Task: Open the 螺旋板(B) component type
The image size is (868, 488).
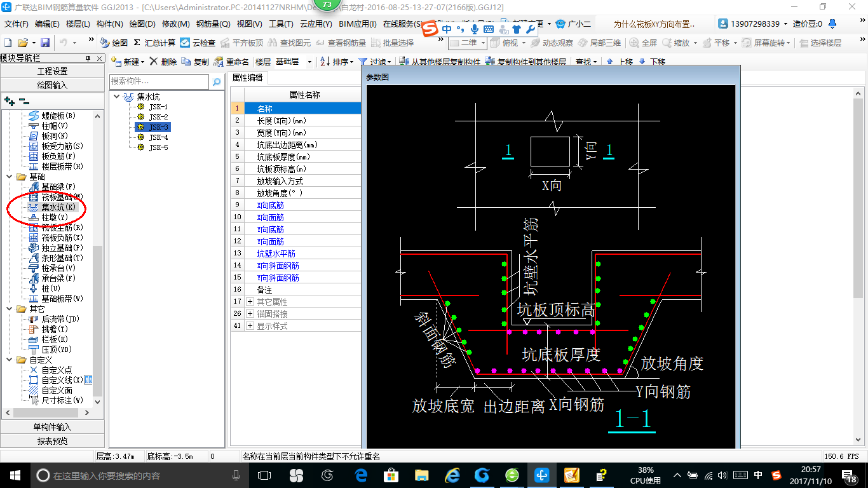Action: click(58, 116)
